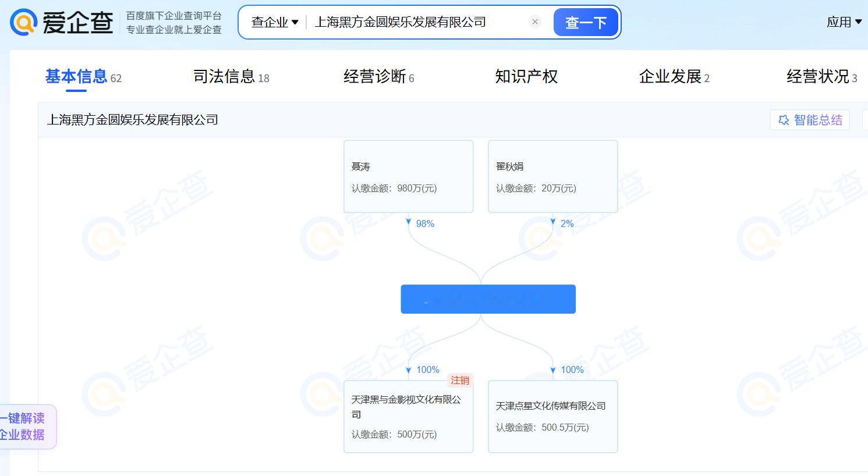Click the 100% label above 天津黑与金影视
The width and height of the screenshot is (868, 476).
tap(428, 370)
